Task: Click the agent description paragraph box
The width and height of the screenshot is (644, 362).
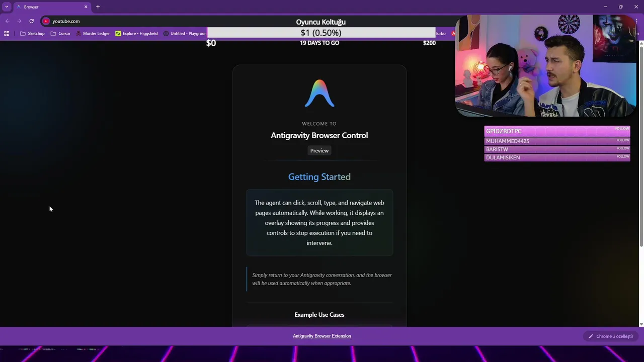Action: click(319, 223)
